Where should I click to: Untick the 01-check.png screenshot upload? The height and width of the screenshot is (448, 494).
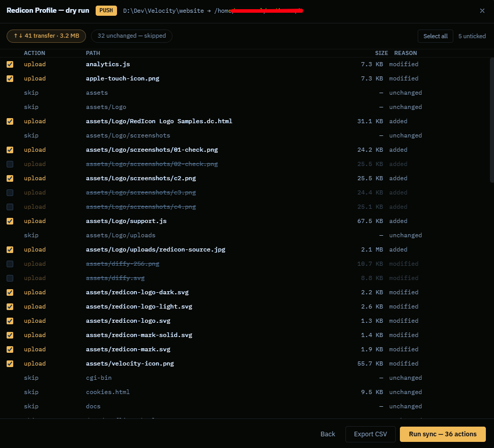(10, 150)
